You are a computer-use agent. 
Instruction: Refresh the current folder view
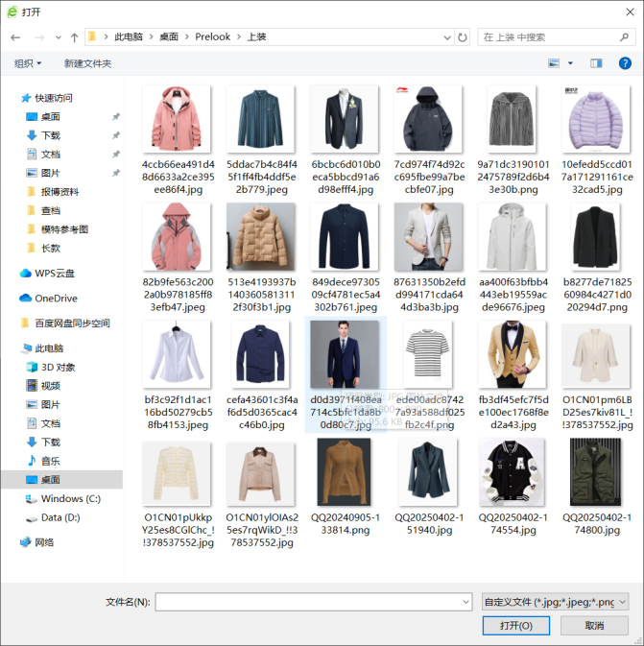tap(463, 37)
